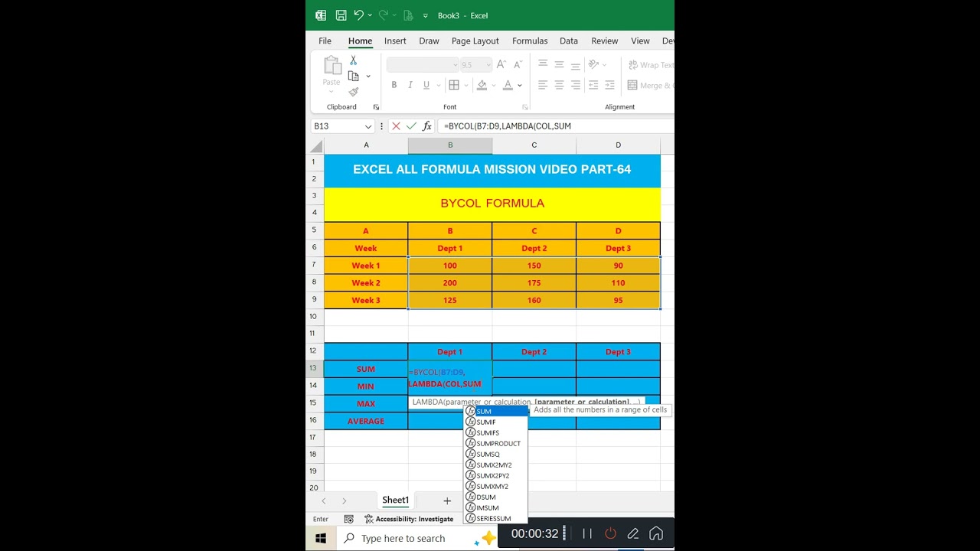Viewport: 980px width, 551px height.
Task: Open the font color dropdown arrow
Action: tap(520, 85)
